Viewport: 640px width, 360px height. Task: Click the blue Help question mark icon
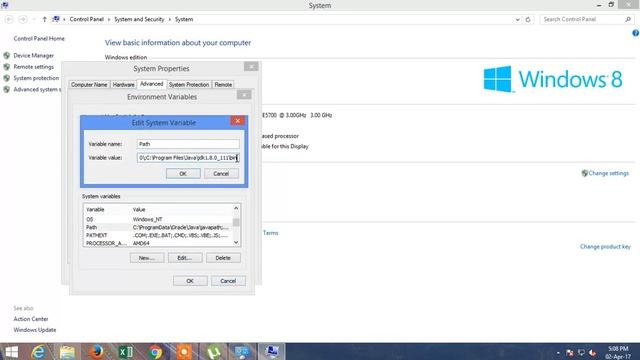coord(636,33)
